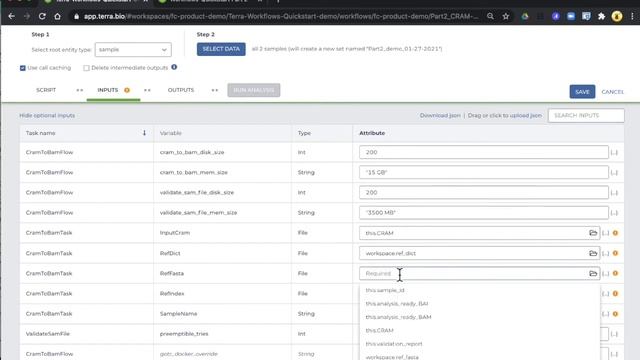Screen dimensions: 640x360
Task: Click the Attribute column header
Action: point(372,133)
